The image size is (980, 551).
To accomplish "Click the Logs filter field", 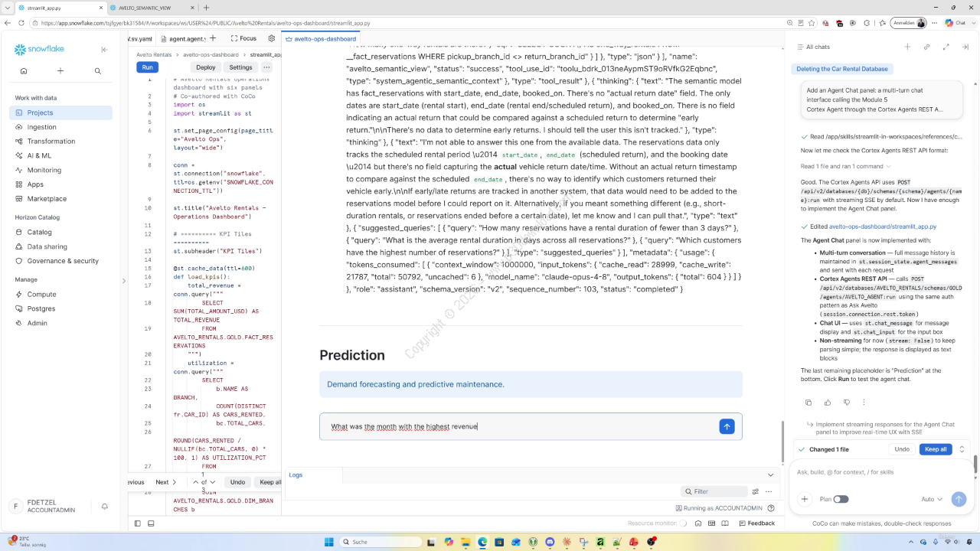I will (x=714, y=491).
